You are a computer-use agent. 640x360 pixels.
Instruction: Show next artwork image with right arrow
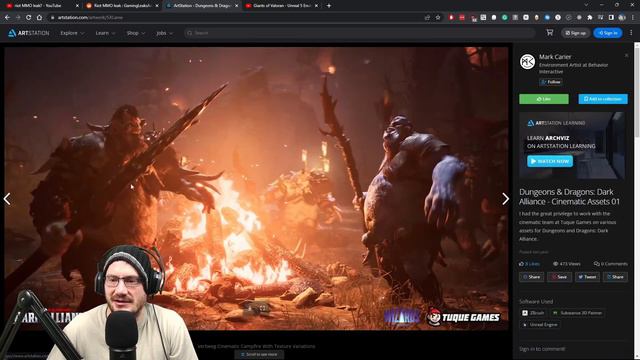pos(505,199)
